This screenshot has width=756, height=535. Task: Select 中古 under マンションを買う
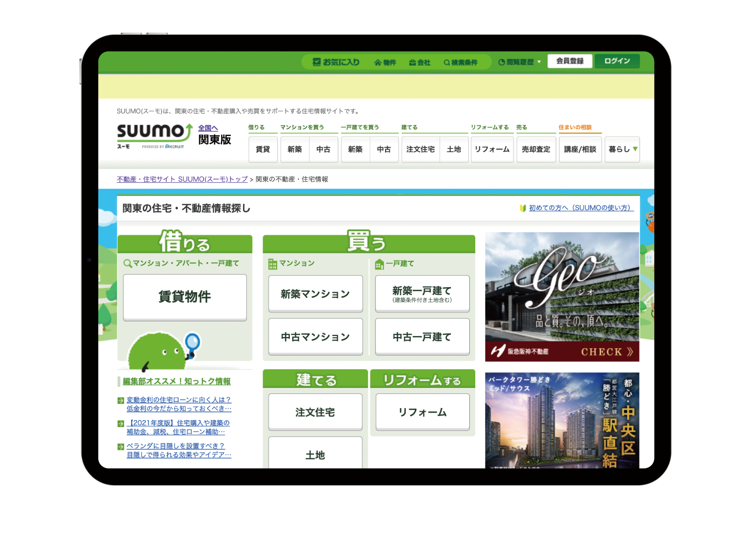click(324, 150)
